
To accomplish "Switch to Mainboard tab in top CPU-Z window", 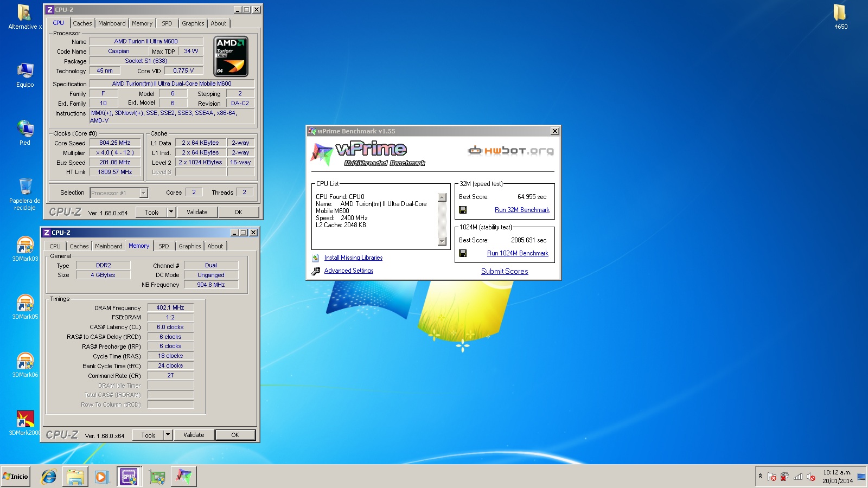I will click(x=112, y=23).
